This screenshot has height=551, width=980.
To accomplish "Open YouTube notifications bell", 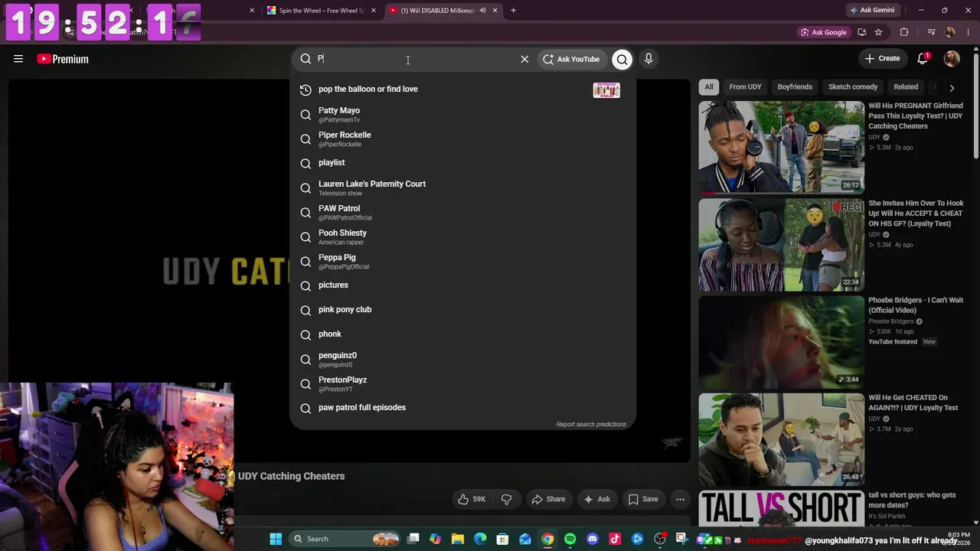I will [x=923, y=59].
